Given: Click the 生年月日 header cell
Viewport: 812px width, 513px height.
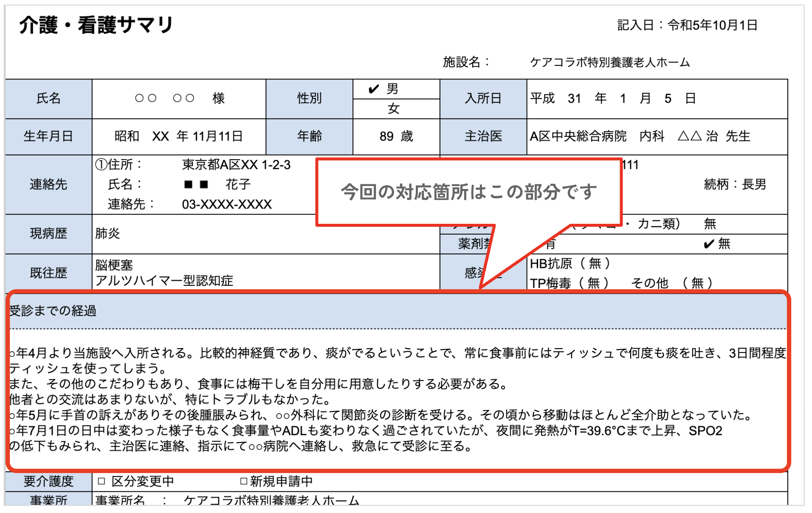Looking at the screenshot, I should tap(48, 136).
